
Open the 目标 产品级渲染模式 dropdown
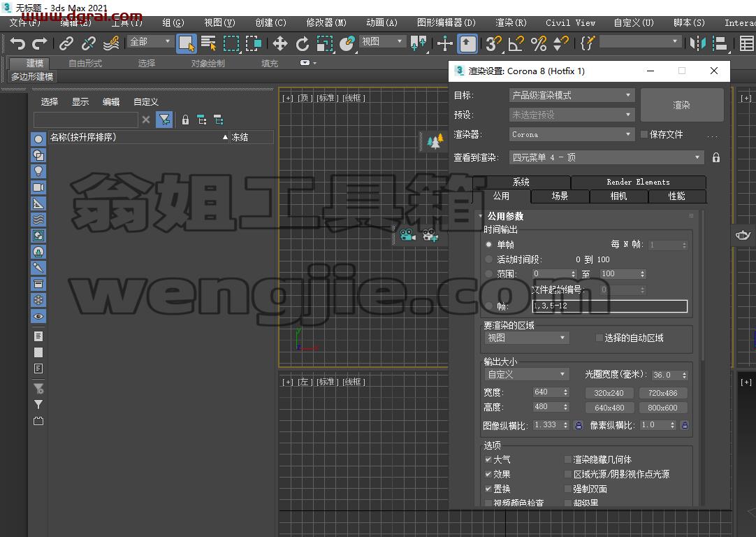coord(572,96)
